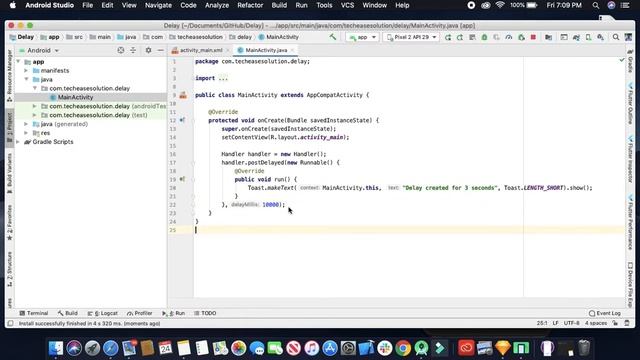Collapse the java folder arrow
Image resolution: width=640 pixels, height=360 pixels.
[26, 79]
